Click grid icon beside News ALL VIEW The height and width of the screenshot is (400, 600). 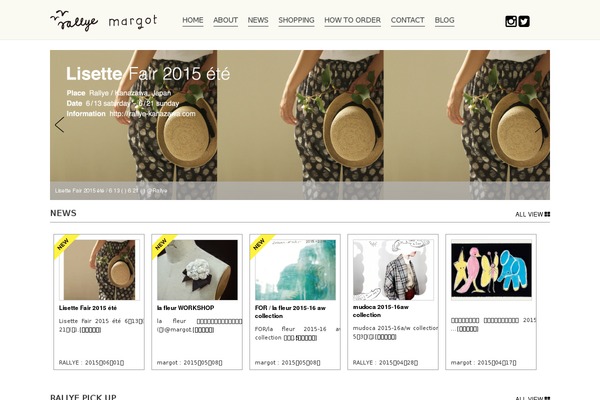tap(547, 214)
